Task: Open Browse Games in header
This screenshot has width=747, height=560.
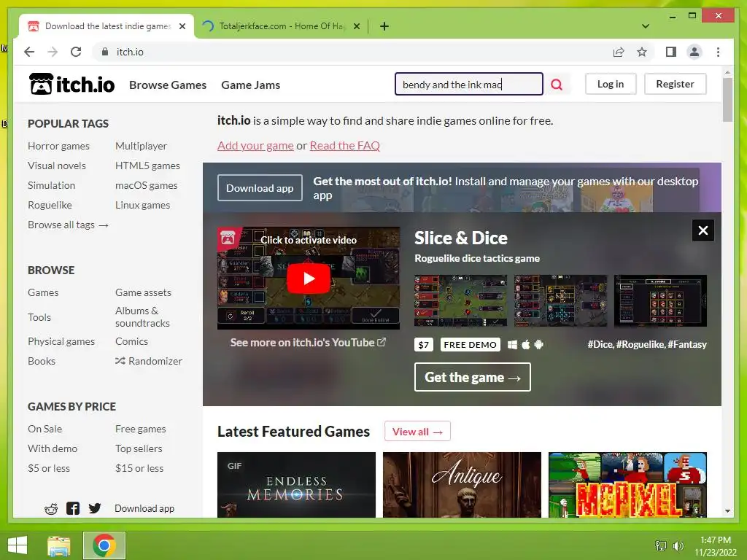Action: [x=168, y=85]
